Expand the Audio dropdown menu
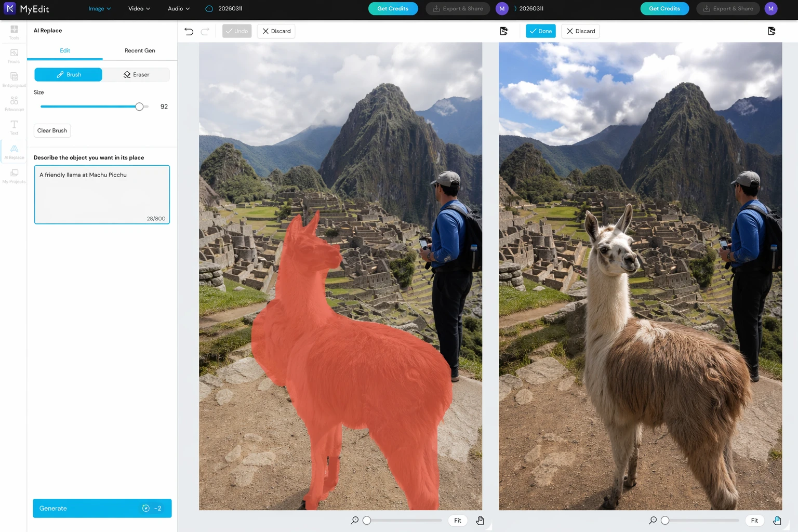Screen dimensions: 798x532 (179, 9)
